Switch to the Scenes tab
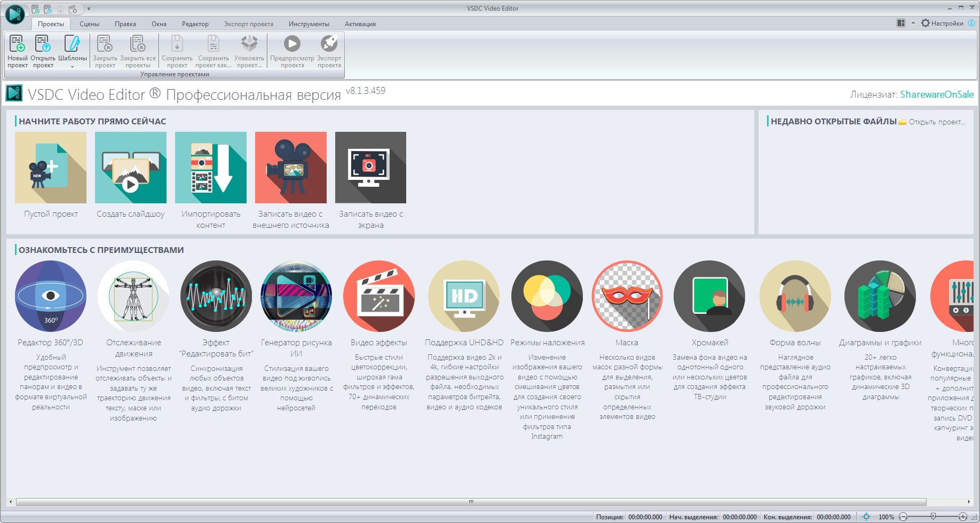Screen dimensions: 980x523 point(89,24)
